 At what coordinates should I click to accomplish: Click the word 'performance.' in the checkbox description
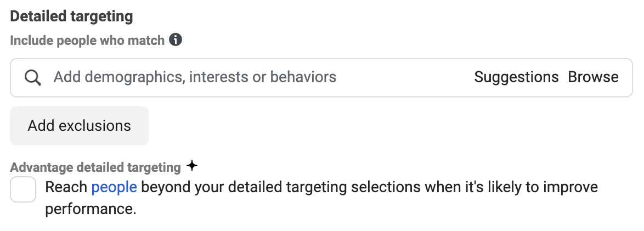click(x=90, y=209)
